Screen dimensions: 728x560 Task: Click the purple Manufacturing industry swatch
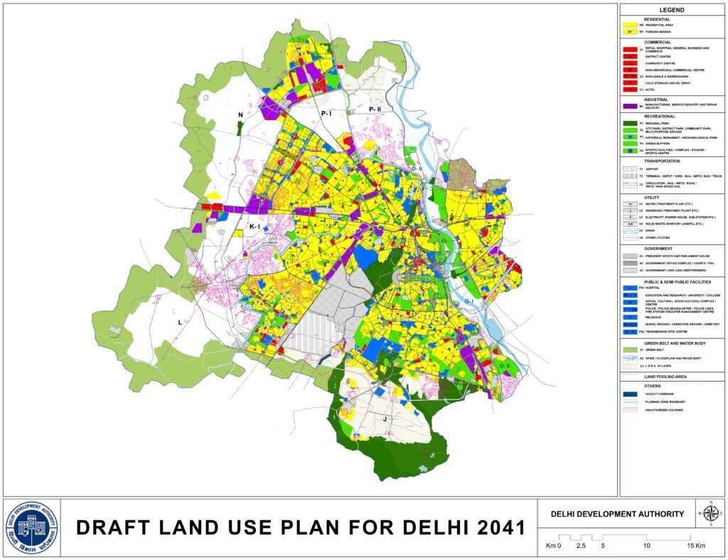[630, 107]
